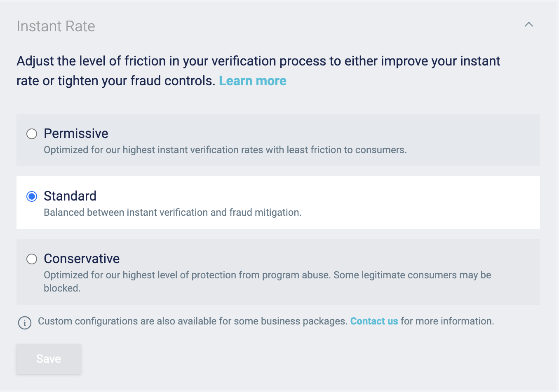
Task: Click the "Conservative" option title
Action: click(x=82, y=259)
